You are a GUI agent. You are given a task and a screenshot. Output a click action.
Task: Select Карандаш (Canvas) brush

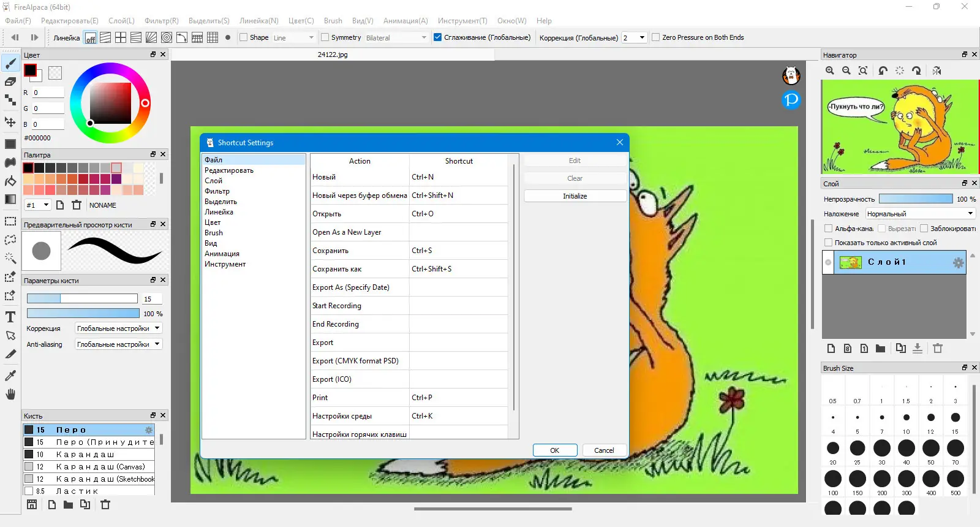89,466
